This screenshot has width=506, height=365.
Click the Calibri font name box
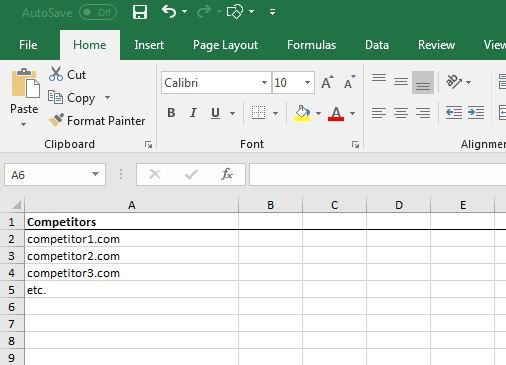point(211,82)
